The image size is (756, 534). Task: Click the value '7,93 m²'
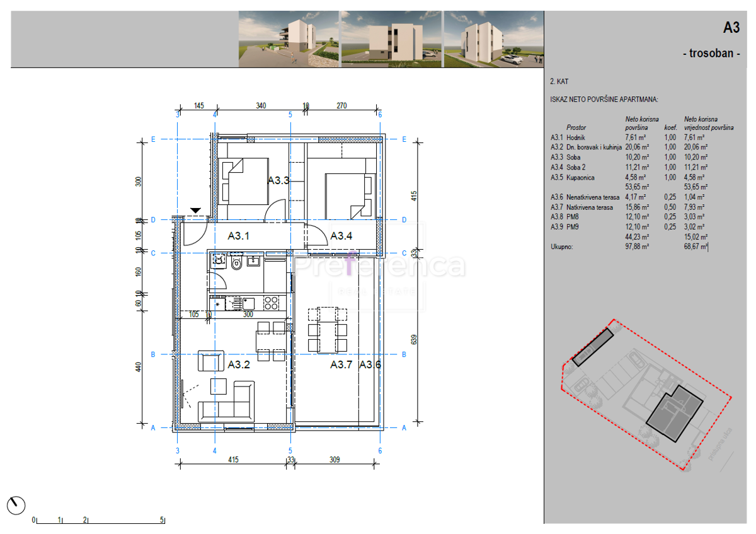(694, 207)
